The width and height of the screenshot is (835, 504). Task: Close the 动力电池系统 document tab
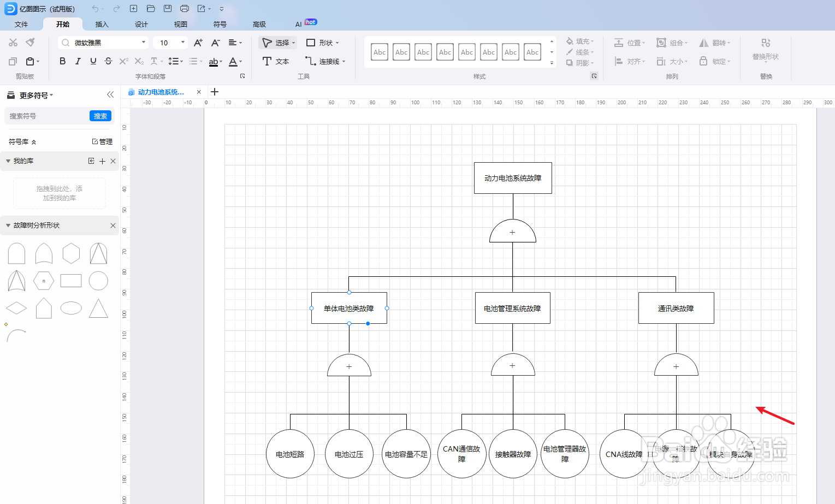tap(199, 92)
